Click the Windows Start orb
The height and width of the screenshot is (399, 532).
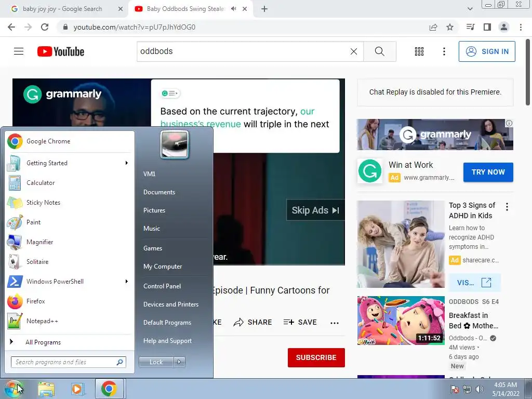point(14,389)
